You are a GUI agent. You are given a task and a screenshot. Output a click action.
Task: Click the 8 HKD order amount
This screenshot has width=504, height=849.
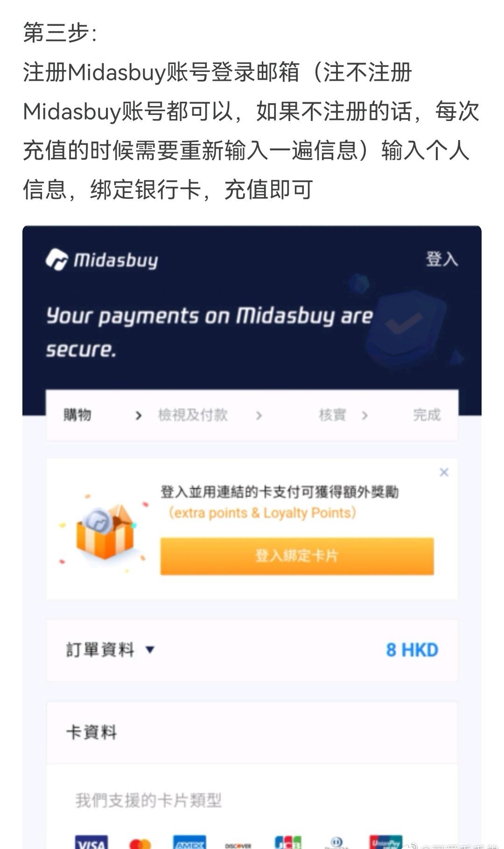(412, 650)
